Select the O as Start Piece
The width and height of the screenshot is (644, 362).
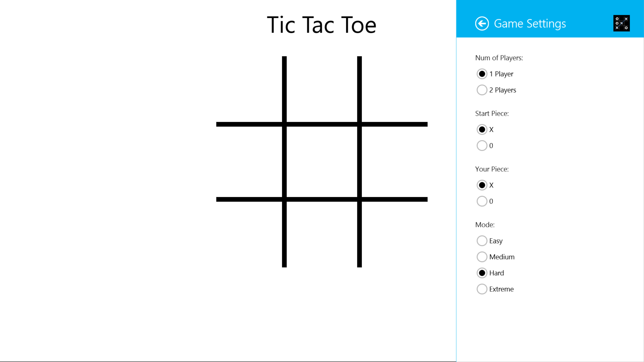481,145
